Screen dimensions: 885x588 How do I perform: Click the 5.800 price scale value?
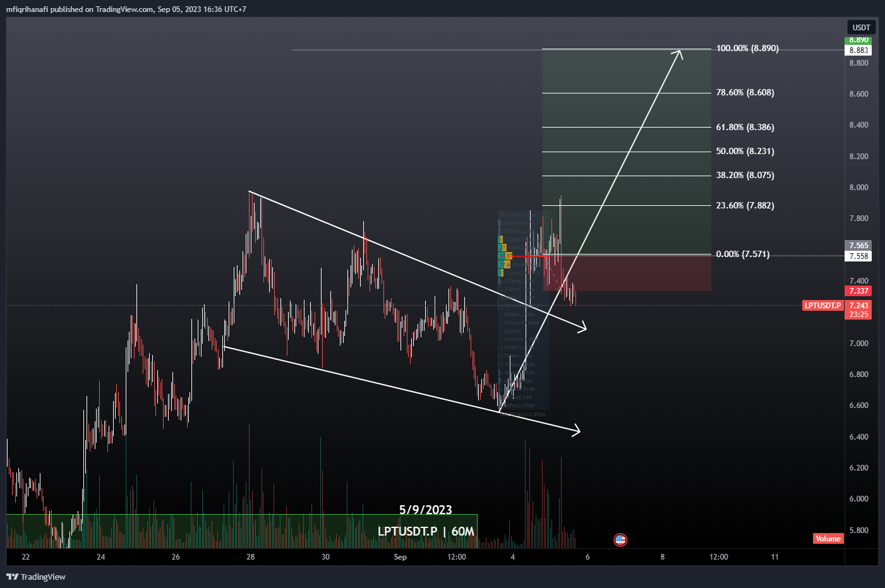pyautogui.click(x=858, y=531)
